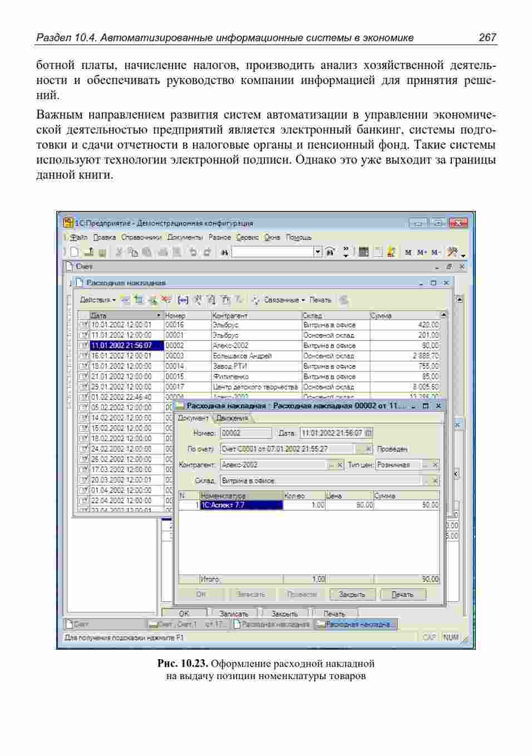Click the M+ memory add button
Image resolution: width=532 pixels, height=756 pixels.
point(422,253)
